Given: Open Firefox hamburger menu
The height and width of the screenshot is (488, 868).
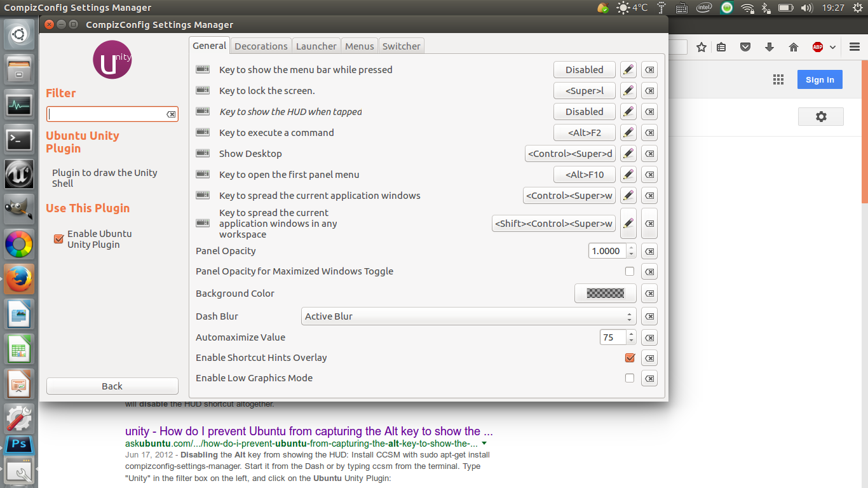Looking at the screenshot, I should pos(854,47).
